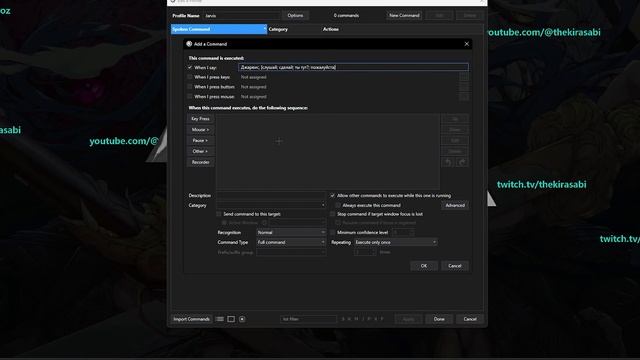
Task: Close the Add a Command dialog
Action: tap(467, 44)
